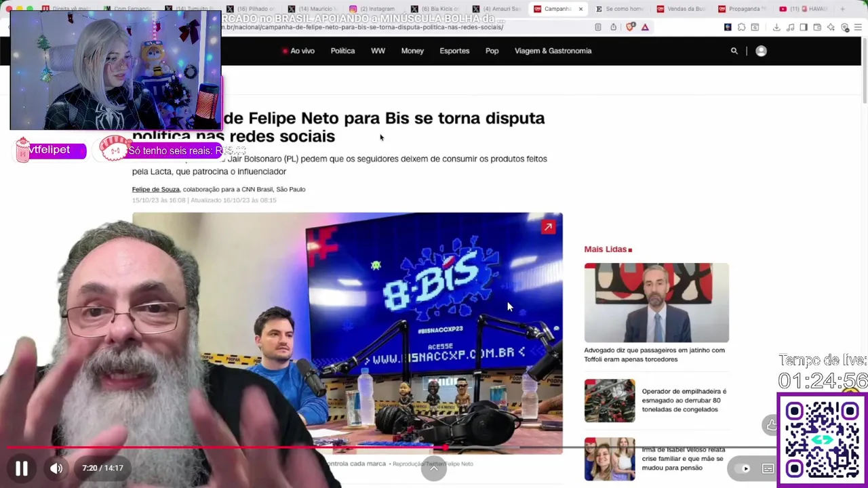Click the page's vertical scrollbar at right
Image resolution: width=868 pixels, height=488 pixels.
[864, 71]
